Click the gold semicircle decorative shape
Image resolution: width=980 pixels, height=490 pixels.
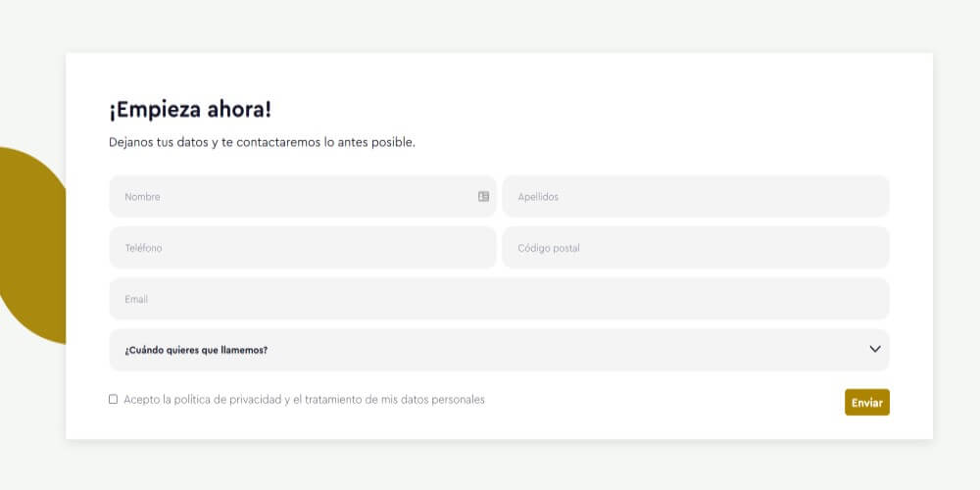click(31, 245)
